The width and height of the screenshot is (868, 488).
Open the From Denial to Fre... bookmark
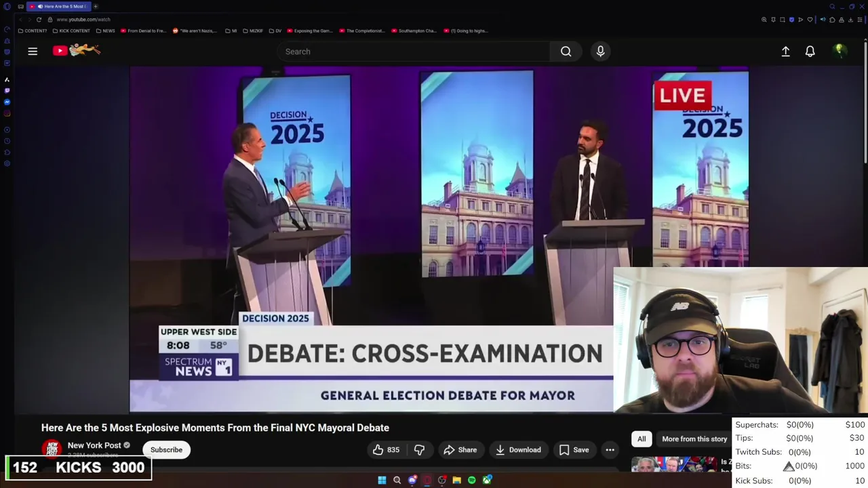click(143, 30)
